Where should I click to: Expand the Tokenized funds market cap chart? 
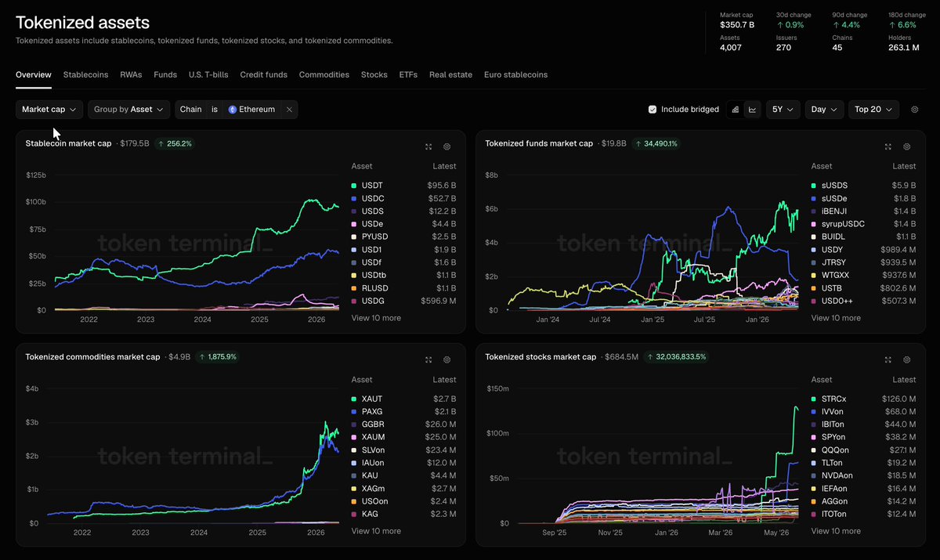888,146
